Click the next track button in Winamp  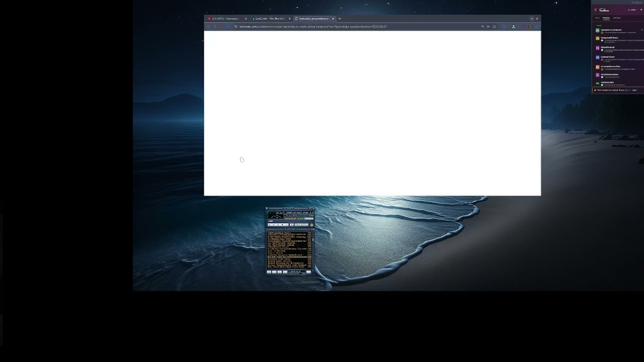pos(286,225)
